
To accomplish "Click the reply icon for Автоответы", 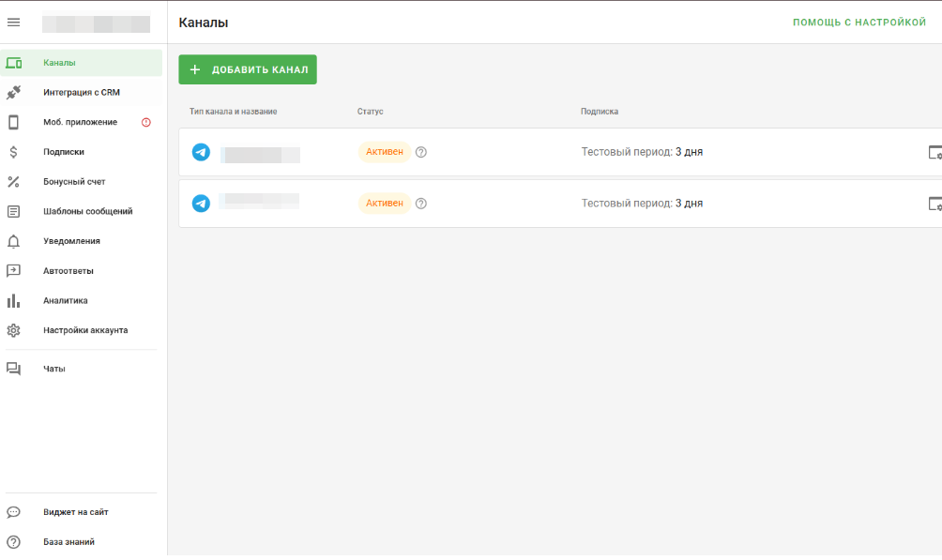I will [x=13, y=271].
